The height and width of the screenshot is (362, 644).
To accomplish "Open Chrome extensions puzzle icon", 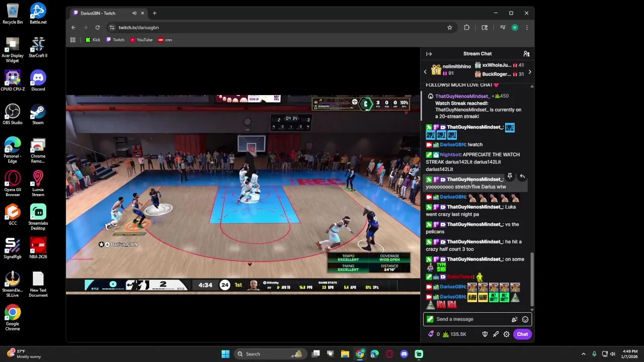I will point(467,28).
